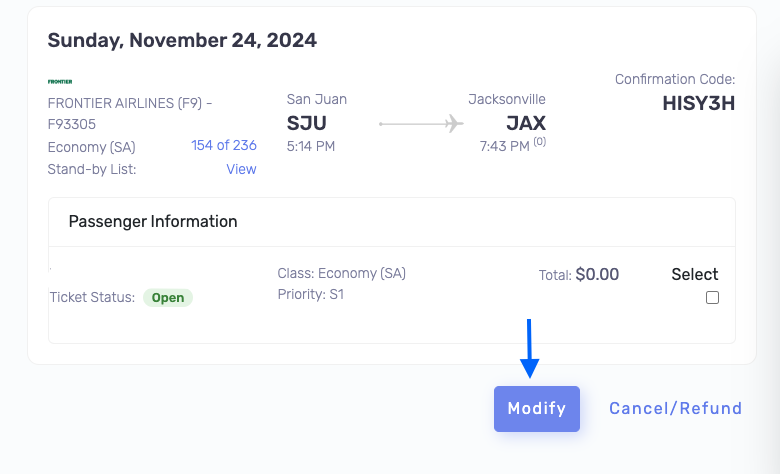Click the 5:14 PM departure time
The image size is (780, 474).
point(310,146)
